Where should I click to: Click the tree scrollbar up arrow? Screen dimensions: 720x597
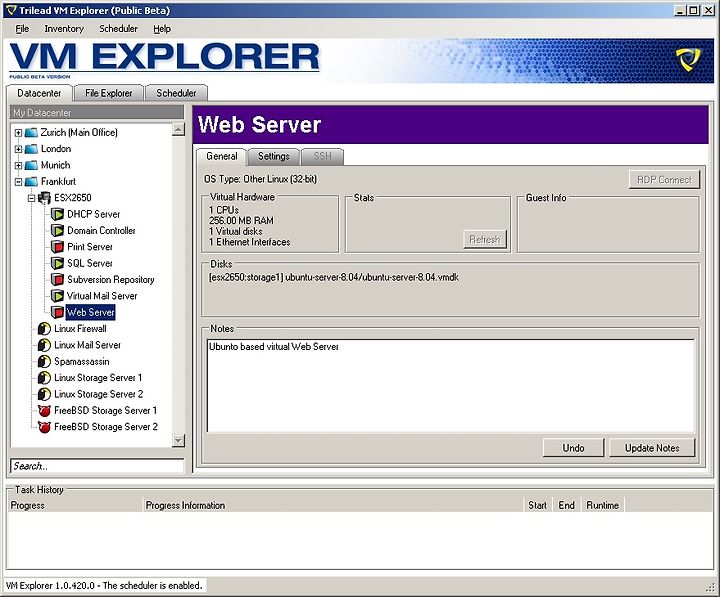click(x=178, y=130)
